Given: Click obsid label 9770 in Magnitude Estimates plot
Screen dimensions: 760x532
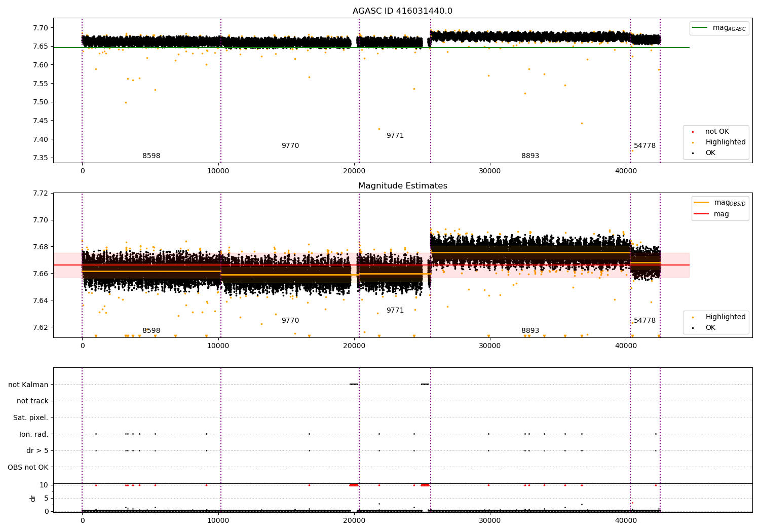Looking at the screenshot, I should pyautogui.click(x=290, y=321).
